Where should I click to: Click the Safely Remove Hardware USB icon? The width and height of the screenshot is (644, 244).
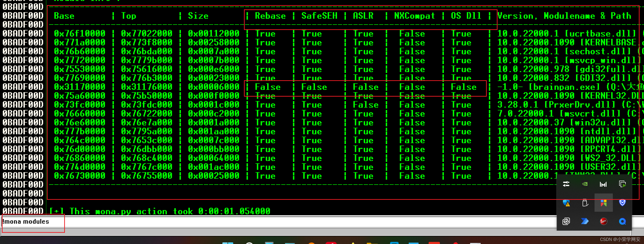coord(585,203)
